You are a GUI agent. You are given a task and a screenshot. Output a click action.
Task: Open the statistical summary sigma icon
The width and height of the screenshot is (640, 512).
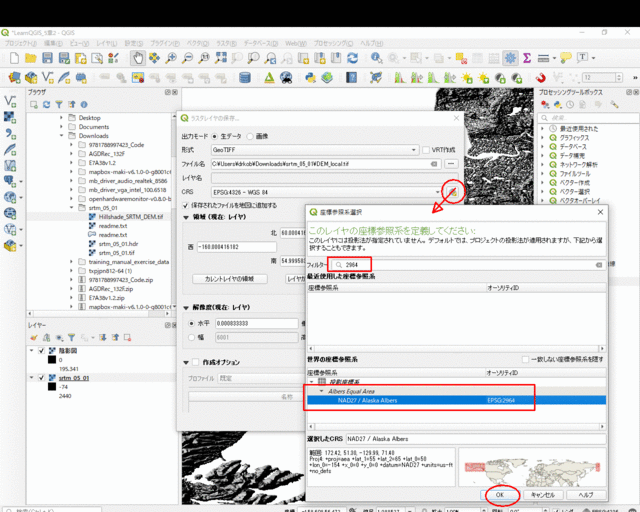click(x=527, y=58)
